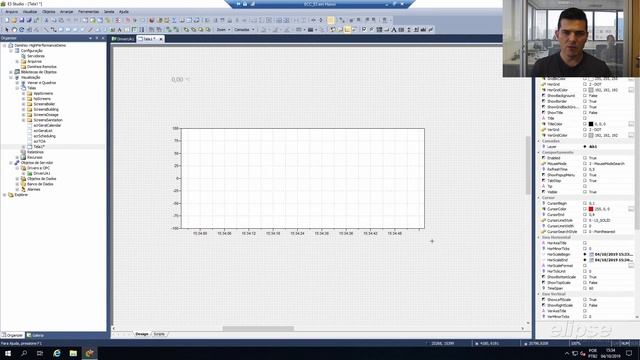640x360 pixels.
Task: Collapse the Objetos de Servidor node
Action: click(11, 162)
